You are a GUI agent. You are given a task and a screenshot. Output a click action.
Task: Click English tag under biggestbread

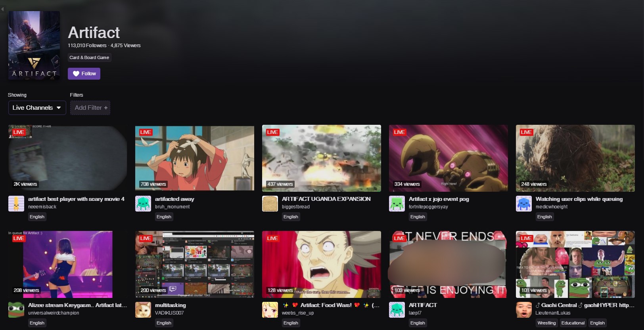tap(291, 217)
